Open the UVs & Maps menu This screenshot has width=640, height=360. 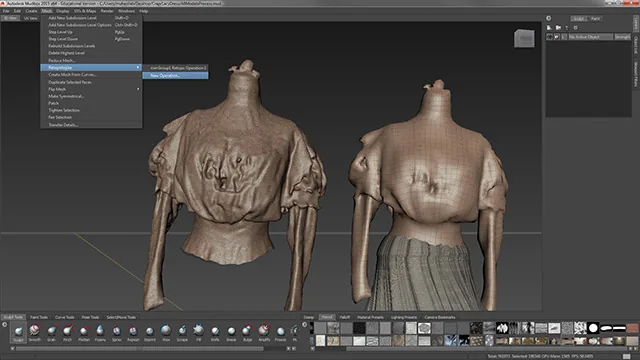click(85, 11)
